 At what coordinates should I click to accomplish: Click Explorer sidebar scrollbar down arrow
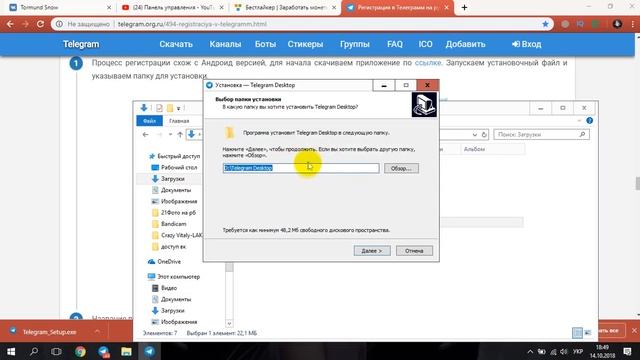[229, 323]
